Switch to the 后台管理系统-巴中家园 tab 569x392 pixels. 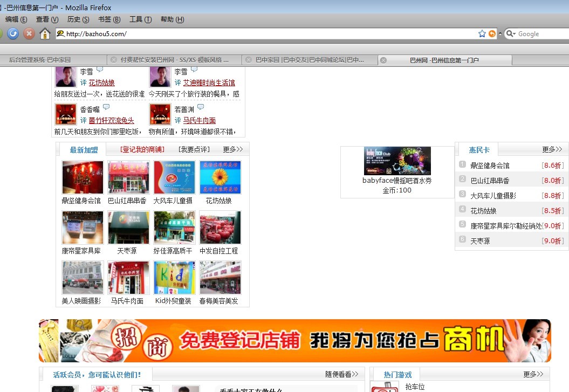click(53, 60)
